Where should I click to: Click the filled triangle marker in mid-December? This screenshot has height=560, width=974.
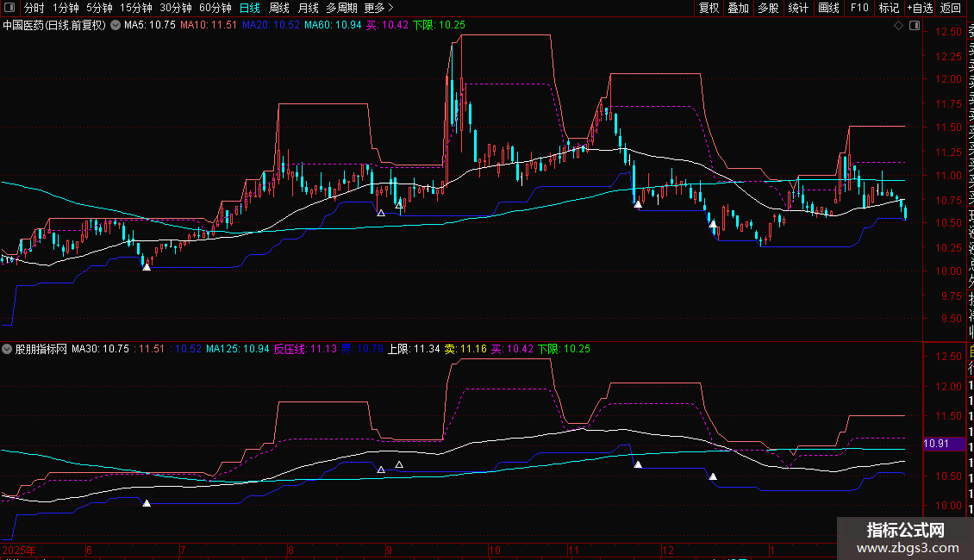[x=713, y=224]
